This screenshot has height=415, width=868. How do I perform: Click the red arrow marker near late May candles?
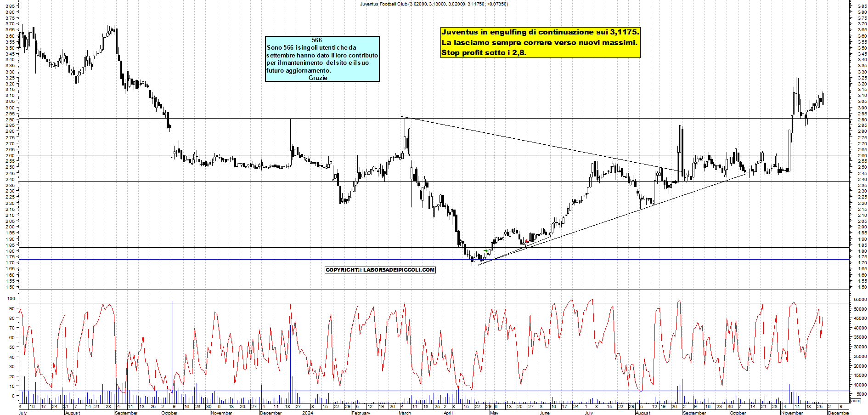526,241
